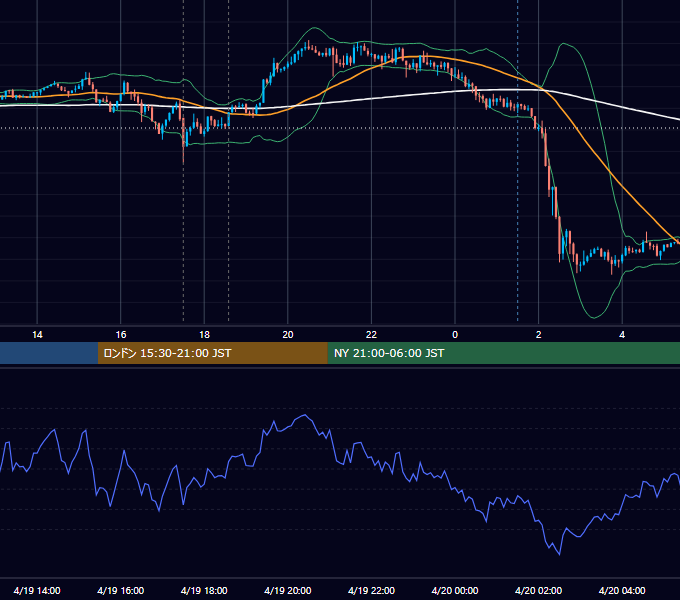Click hour label 20 on upper time axis

tap(288, 335)
